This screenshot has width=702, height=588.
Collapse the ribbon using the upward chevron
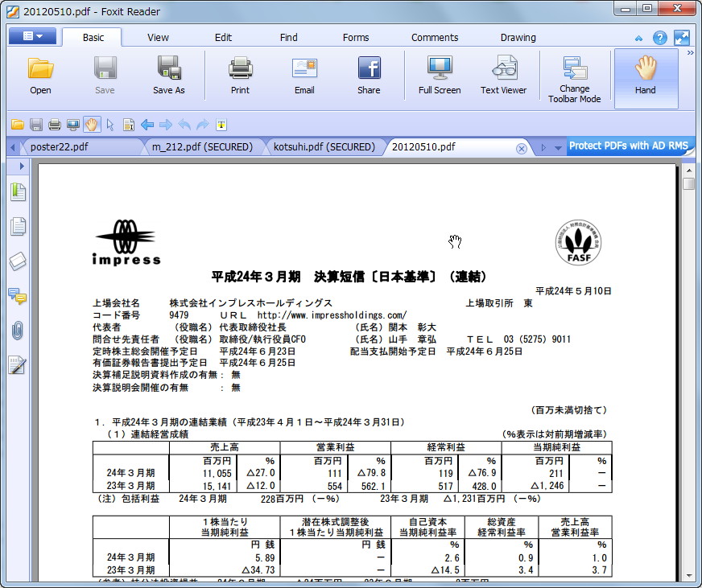[x=637, y=37]
